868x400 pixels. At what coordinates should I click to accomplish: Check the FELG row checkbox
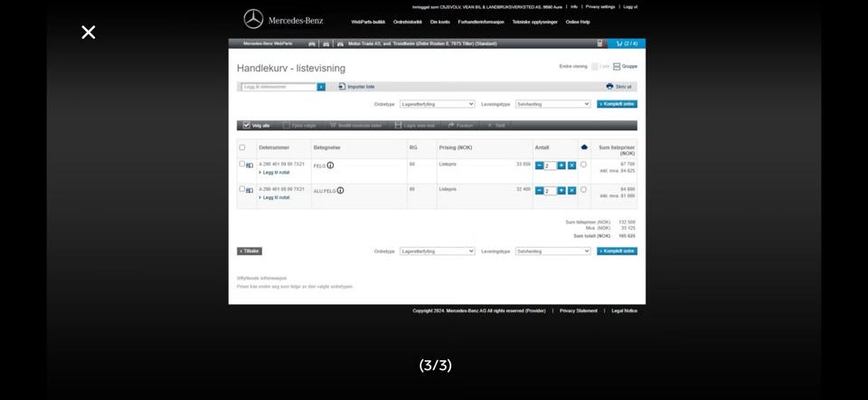click(x=242, y=164)
